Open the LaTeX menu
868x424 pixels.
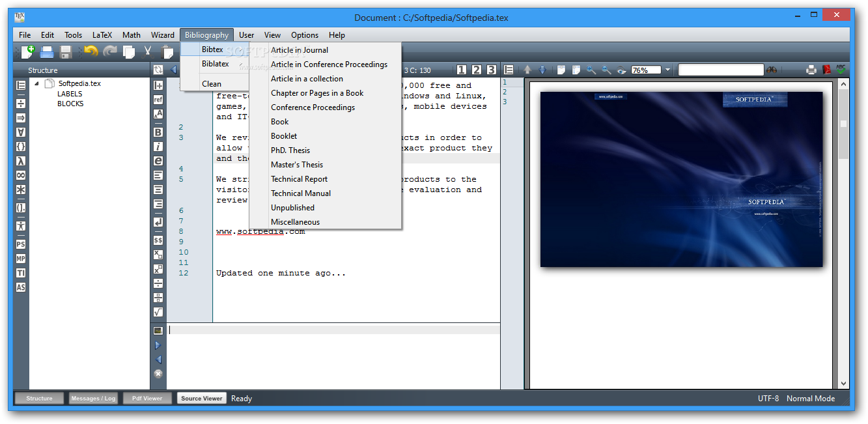pos(102,35)
